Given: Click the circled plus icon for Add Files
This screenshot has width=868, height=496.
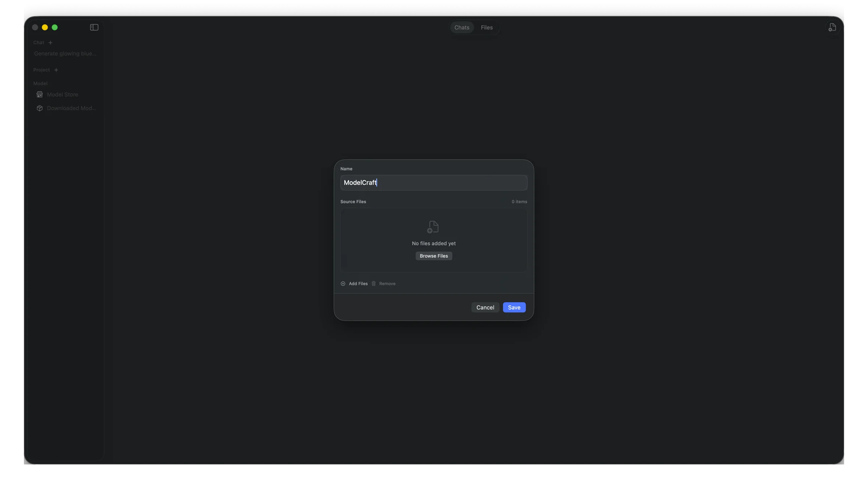Looking at the screenshot, I should click(x=343, y=284).
